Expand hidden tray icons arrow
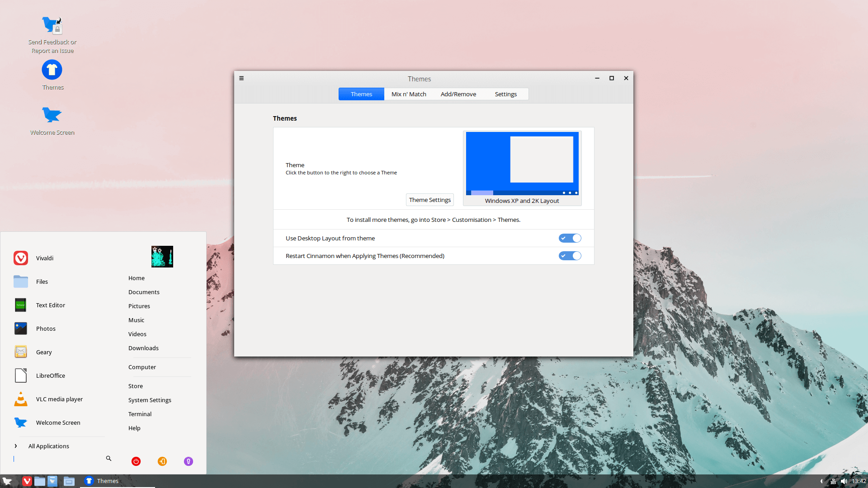Screen dimensions: 868x488 [821, 481]
